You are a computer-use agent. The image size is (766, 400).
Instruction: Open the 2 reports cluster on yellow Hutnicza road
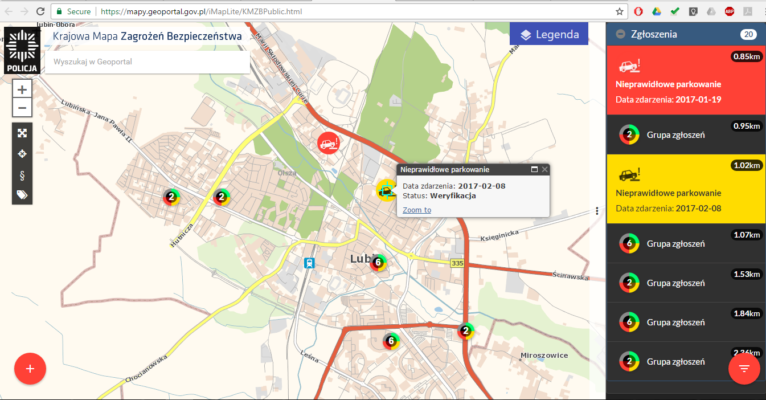221,197
